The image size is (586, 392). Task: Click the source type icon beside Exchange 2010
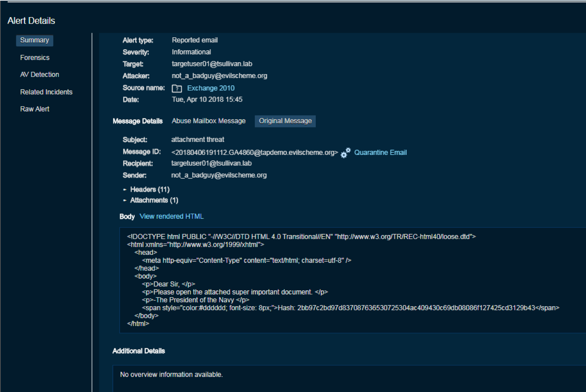177,88
